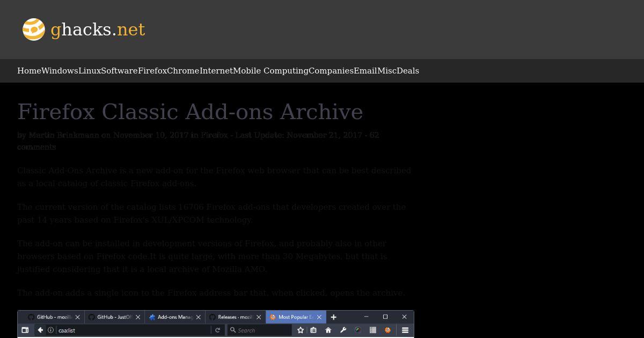Image resolution: width=644 pixels, height=338 pixels.
Task: Select Companies in the nav bar
Action: [x=331, y=71]
